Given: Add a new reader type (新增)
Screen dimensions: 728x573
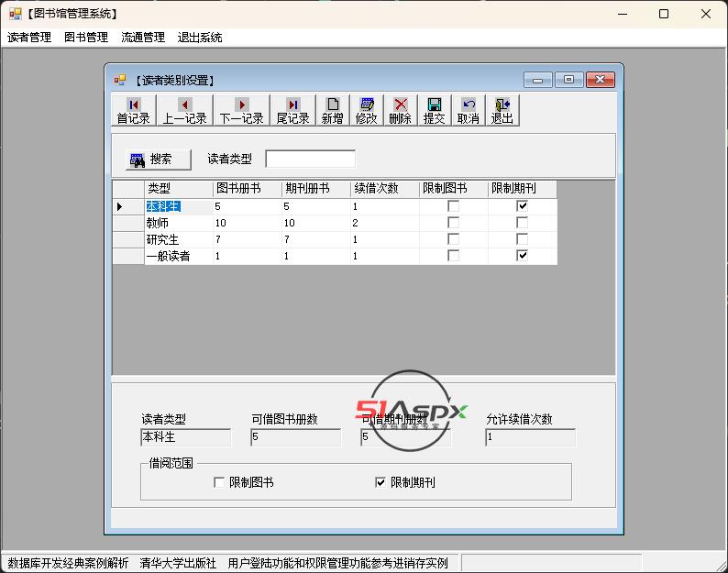Looking at the screenshot, I should (x=333, y=111).
